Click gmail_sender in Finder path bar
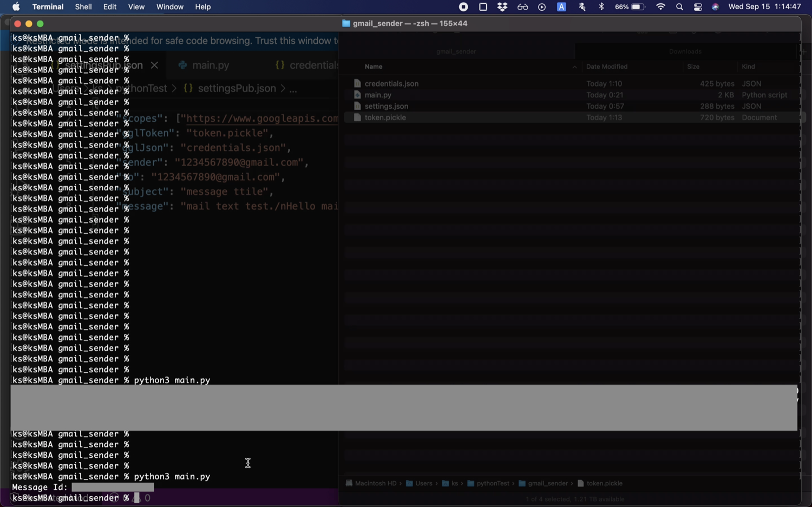The image size is (812, 507). 543,483
